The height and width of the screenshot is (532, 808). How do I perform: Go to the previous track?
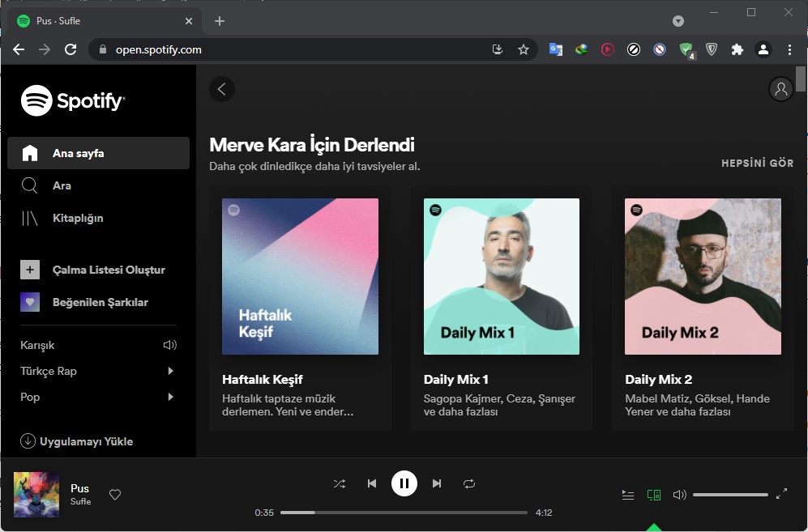[372, 483]
